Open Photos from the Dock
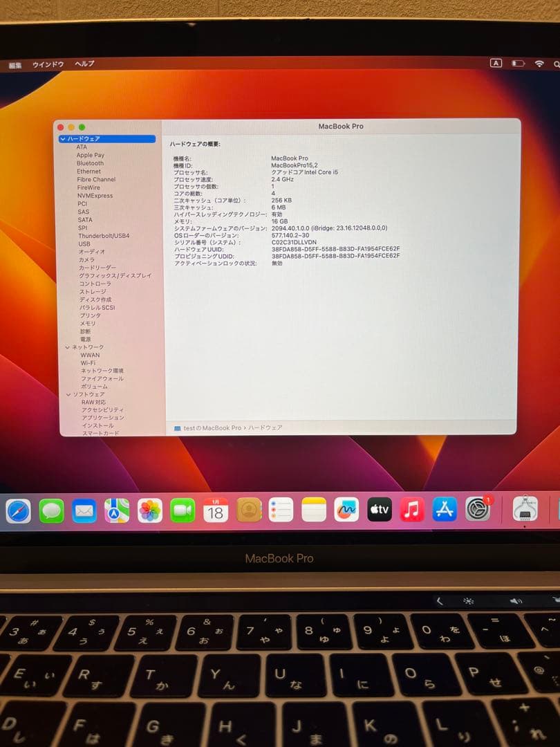 pyautogui.click(x=149, y=510)
